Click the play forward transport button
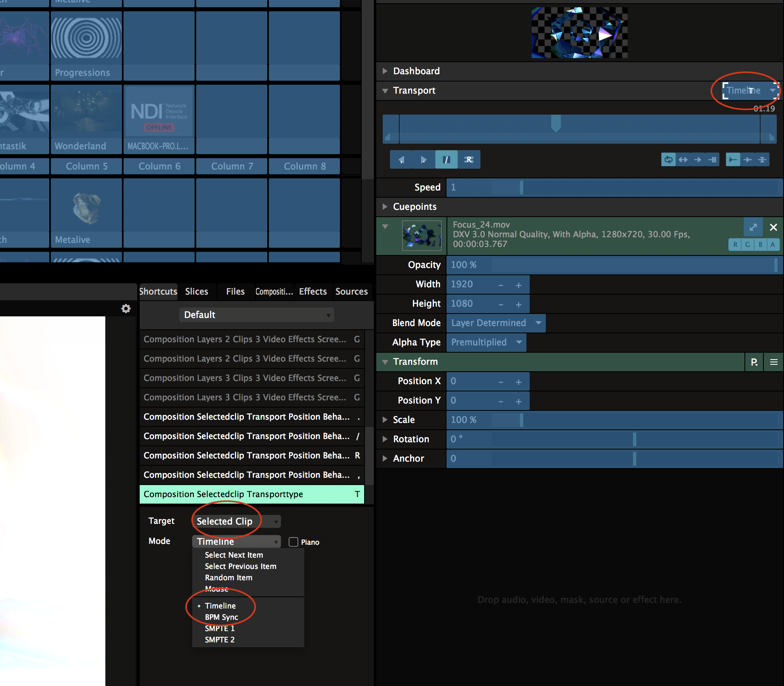 (423, 160)
